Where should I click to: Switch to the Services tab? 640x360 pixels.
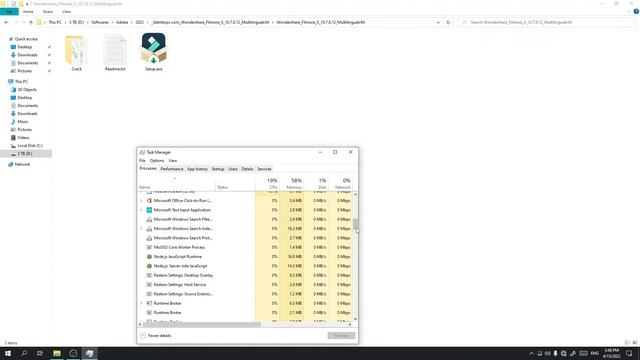click(264, 169)
